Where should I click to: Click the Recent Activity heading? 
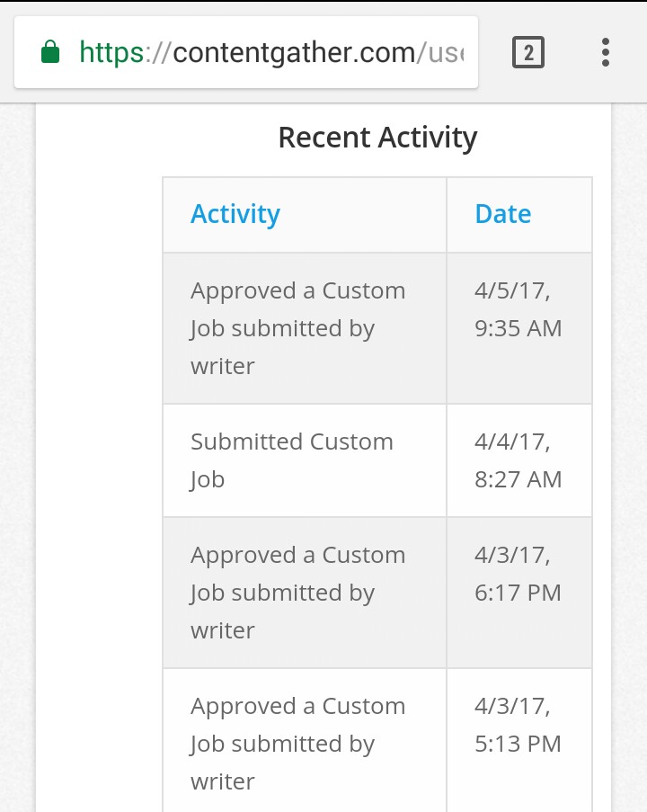(377, 138)
